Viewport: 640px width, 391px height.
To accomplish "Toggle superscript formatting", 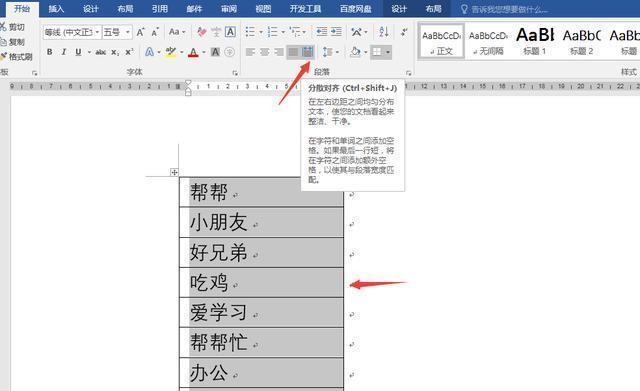I will (129, 52).
